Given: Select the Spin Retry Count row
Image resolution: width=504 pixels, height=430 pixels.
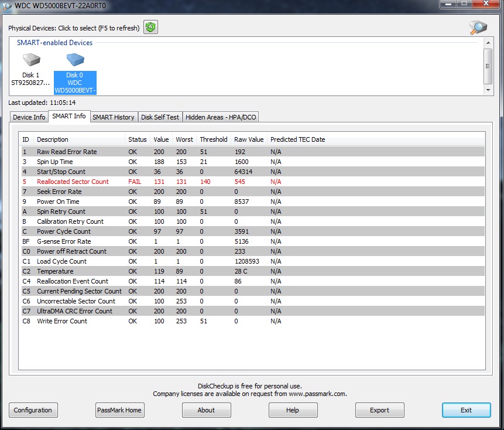Looking at the screenshot, I should click(x=253, y=211).
